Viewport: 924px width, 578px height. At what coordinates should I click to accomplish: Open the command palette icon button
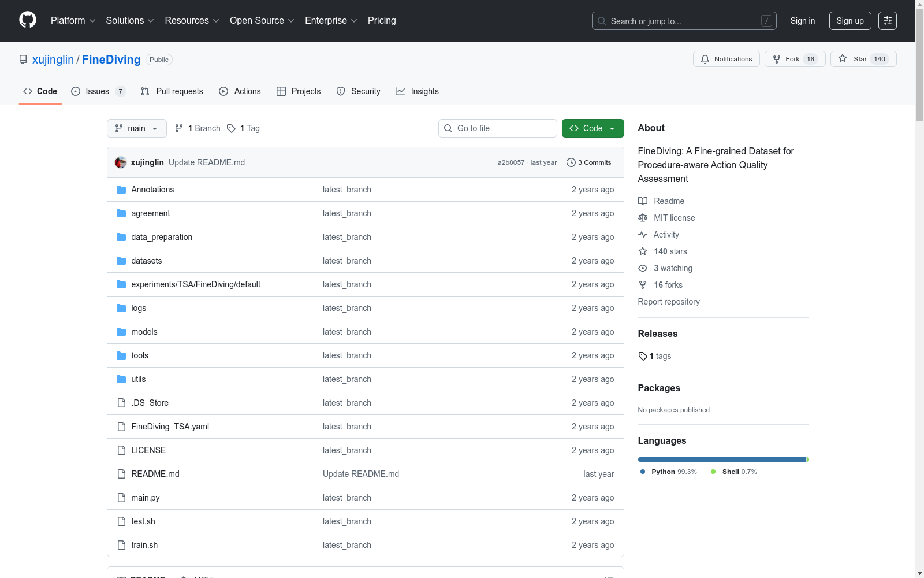pos(888,21)
